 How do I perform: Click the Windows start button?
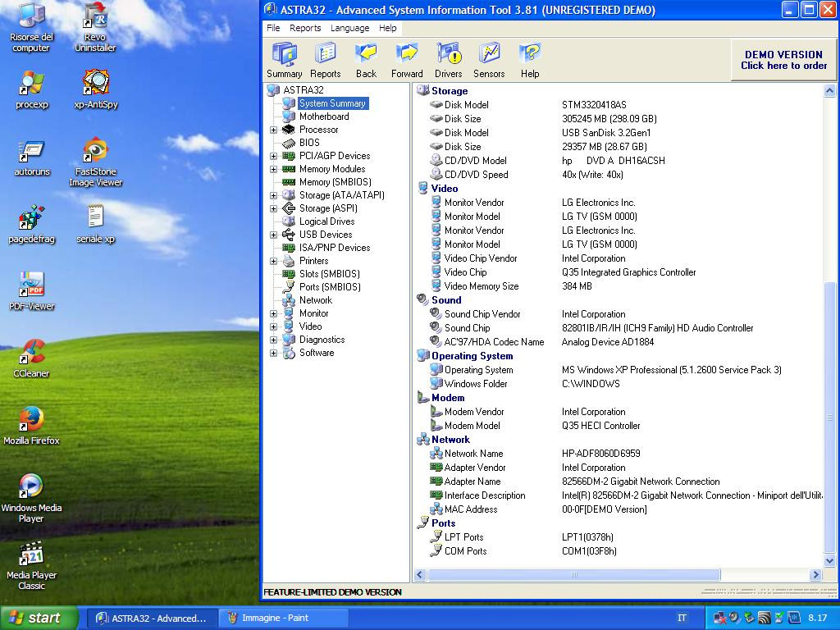point(39,618)
